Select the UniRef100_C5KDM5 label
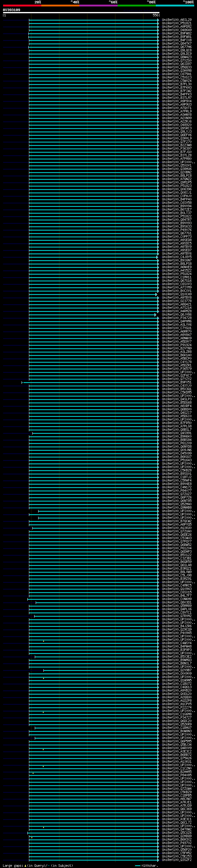This screenshot has width=197, height=868. pos(176,392)
